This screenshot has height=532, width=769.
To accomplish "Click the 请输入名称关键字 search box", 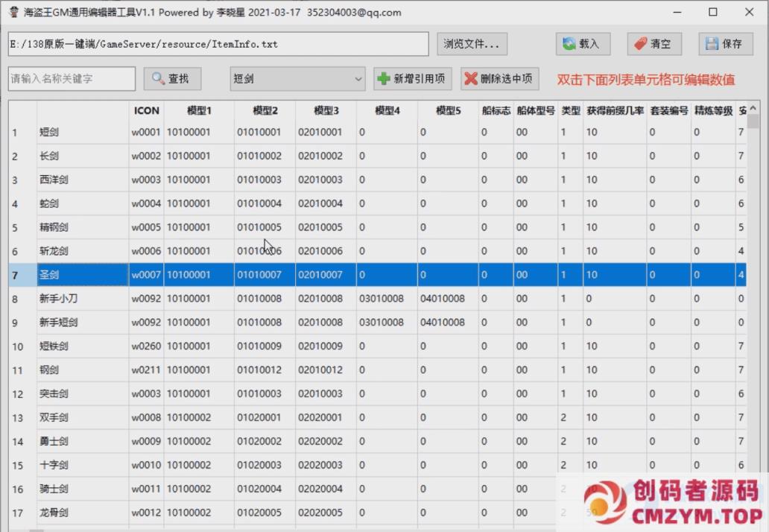I will tap(71, 78).
